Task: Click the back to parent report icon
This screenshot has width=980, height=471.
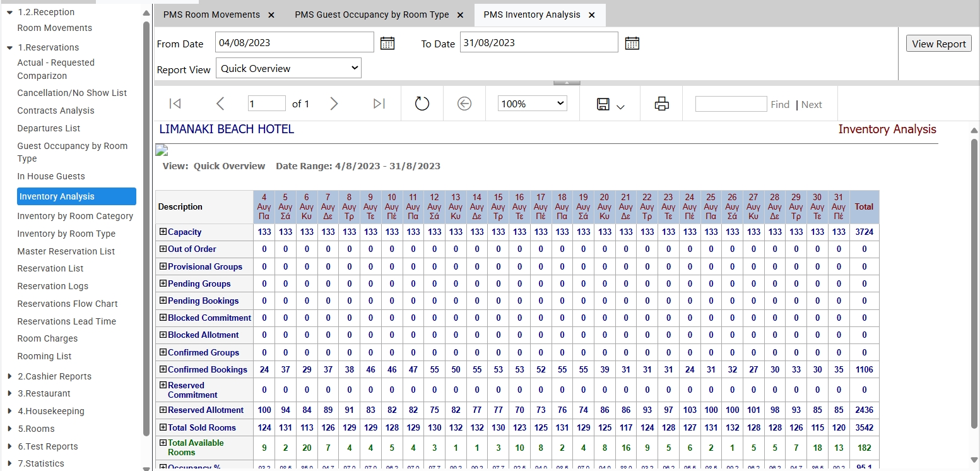Action: [464, 104]
